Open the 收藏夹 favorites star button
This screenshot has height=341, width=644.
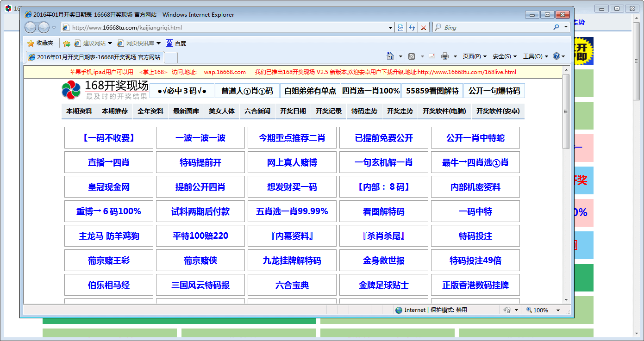pyautogui.click(x=40, y=43)
